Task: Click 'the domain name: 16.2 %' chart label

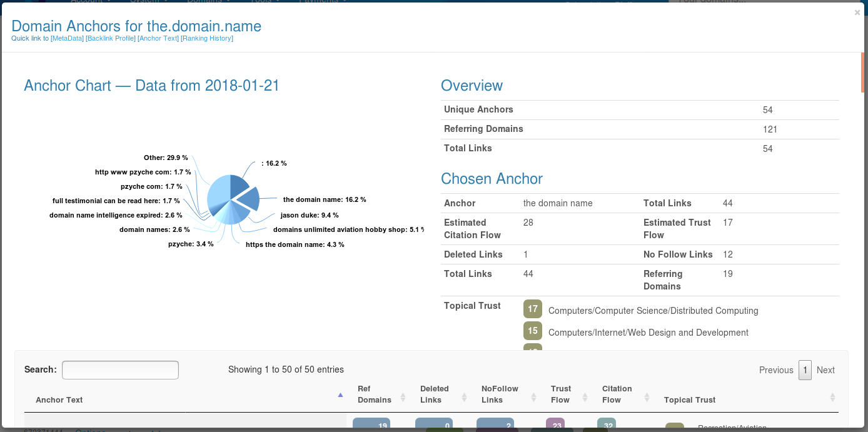Action: 325,200
